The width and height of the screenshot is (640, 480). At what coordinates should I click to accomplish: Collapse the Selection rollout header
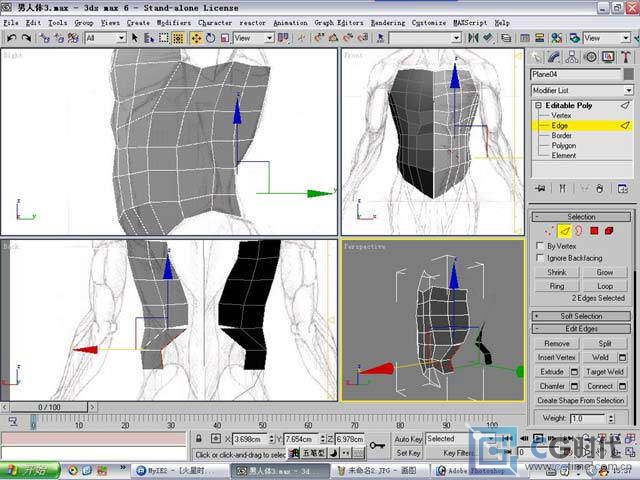(x=581, y=217)
